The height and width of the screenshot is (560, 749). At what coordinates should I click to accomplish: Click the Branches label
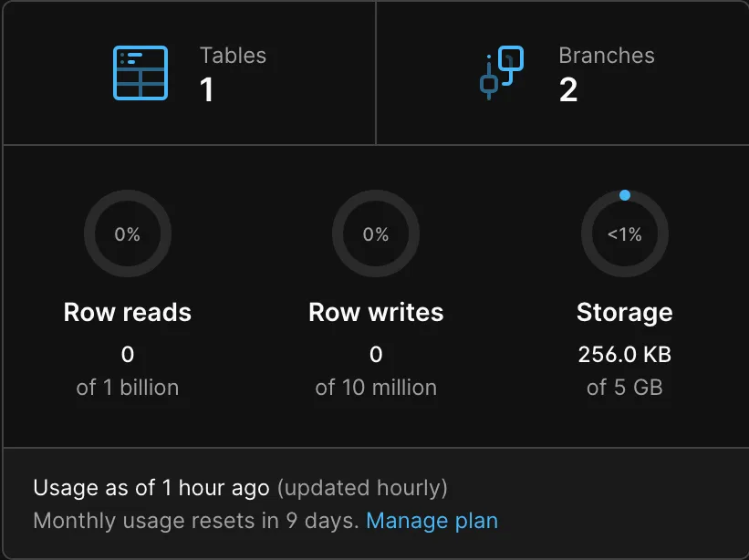pyautogui.click(x=607, y=56)
